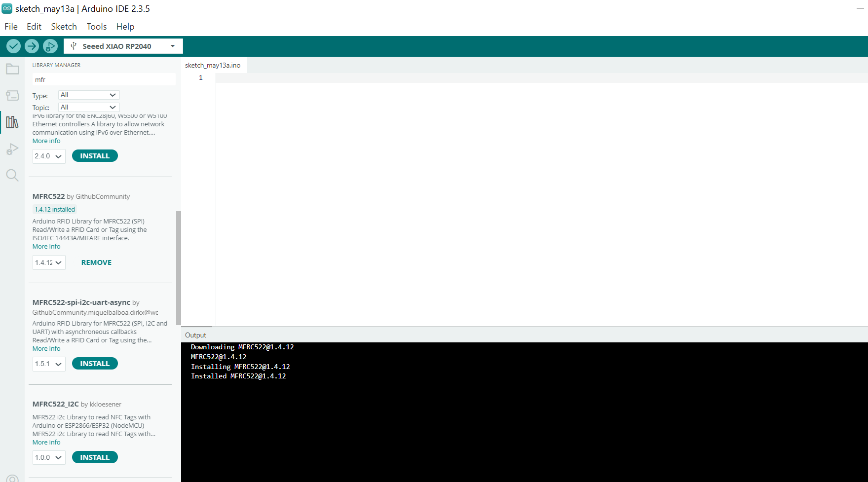The width and height of the screenshot is (868, 482).
Task: Click the Arduino IDE logo in title bar
Action: click(7, 8)
